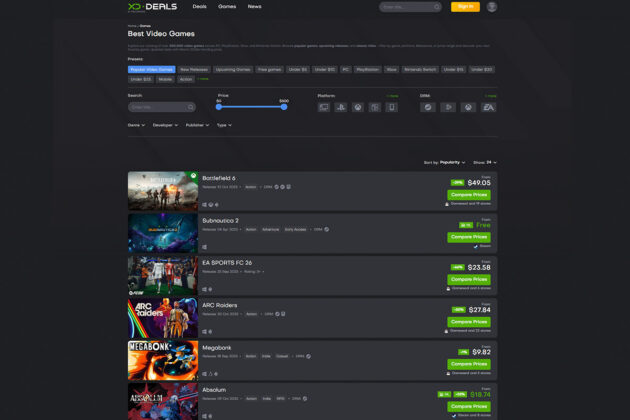Image resolution: width=630 pixels, height=420 pixels.
Task: Filter by Nintendo Switch platform icon
Action: [374, 107]
